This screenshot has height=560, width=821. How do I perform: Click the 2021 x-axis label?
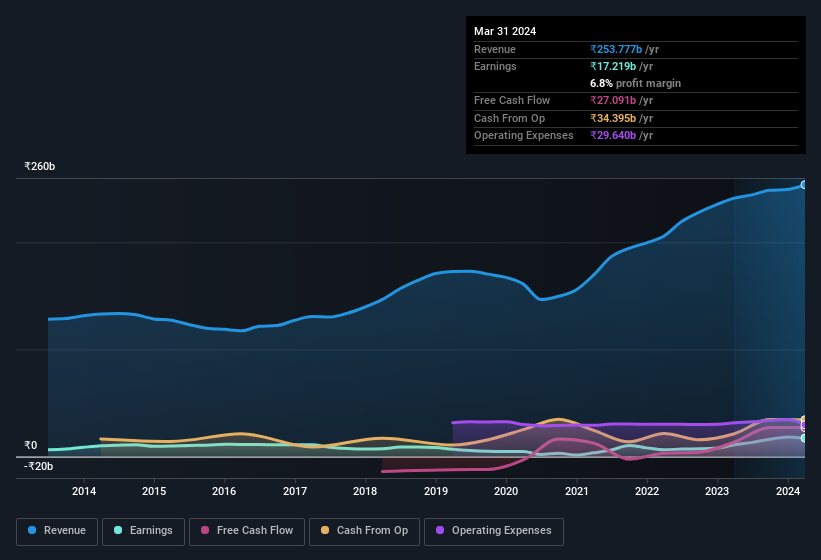coord(576,491)
